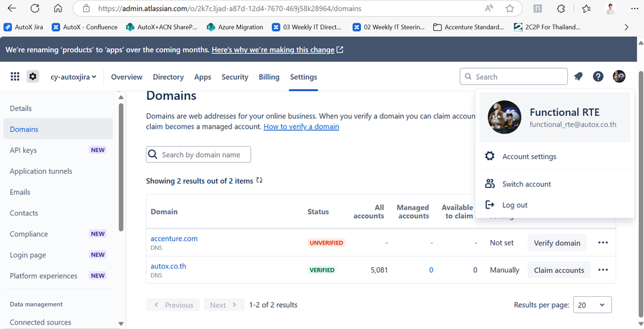Open the renaming announcement banner link

coord(278,50)
